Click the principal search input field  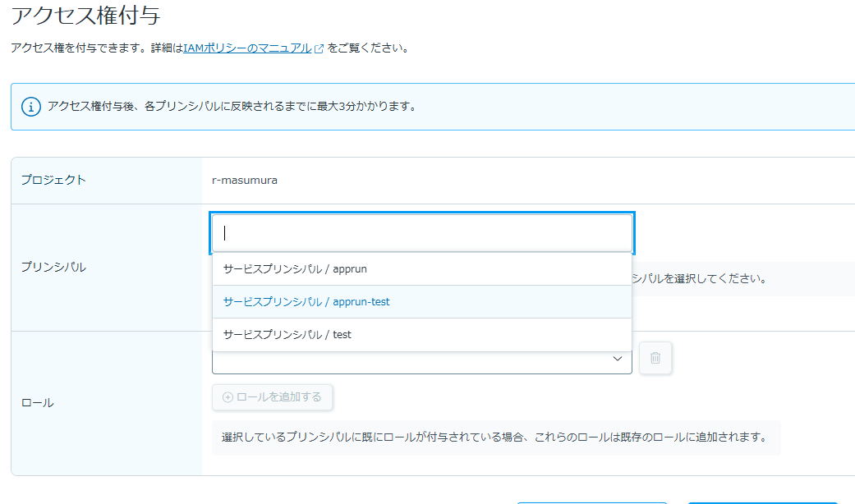point(421,231)
